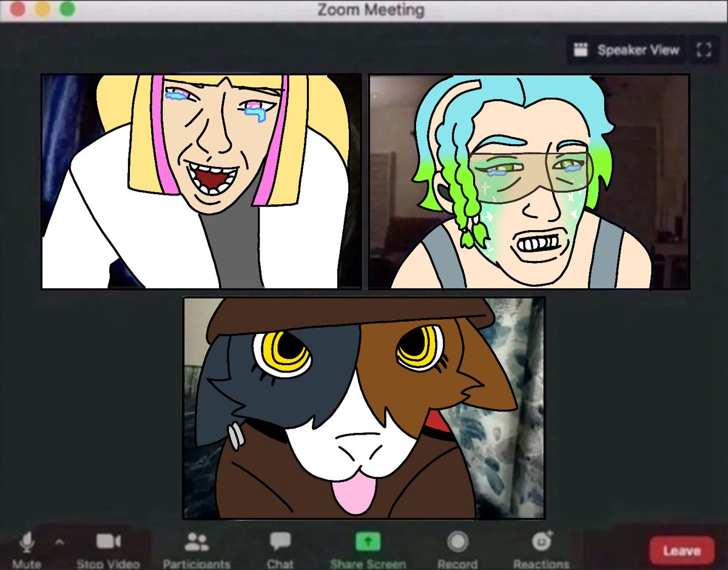Mute the microphone
Screen dimensions: 728x570
point(26,549)
